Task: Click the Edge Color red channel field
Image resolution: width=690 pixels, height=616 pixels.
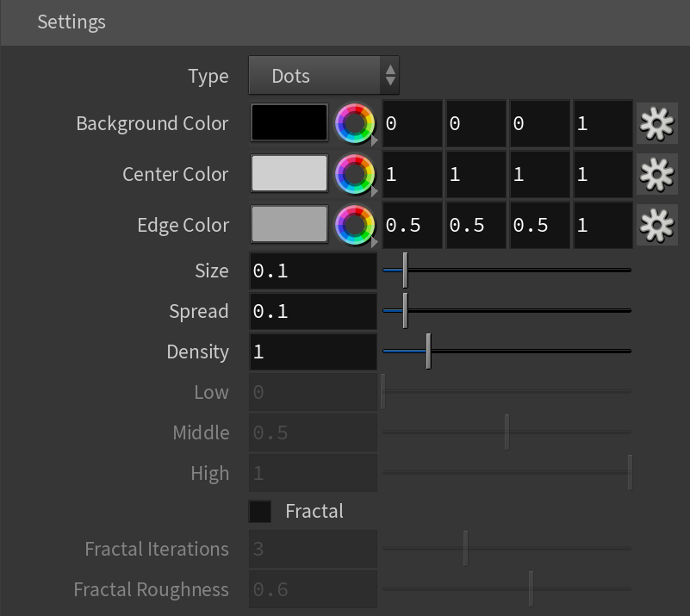Action: coord(413,225)
